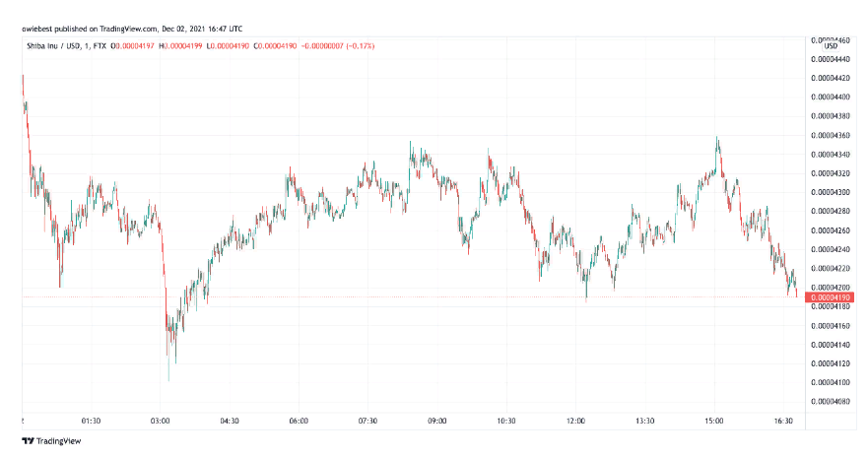Select the 09:00 time axis label
This screenshot has height=458, width=868.
[437, 421]
